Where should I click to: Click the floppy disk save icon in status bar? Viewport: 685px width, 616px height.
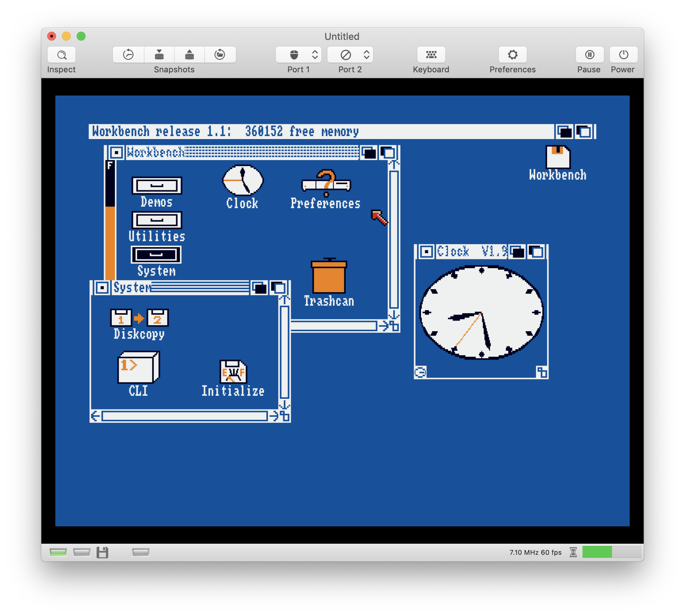tap(102, 552)
